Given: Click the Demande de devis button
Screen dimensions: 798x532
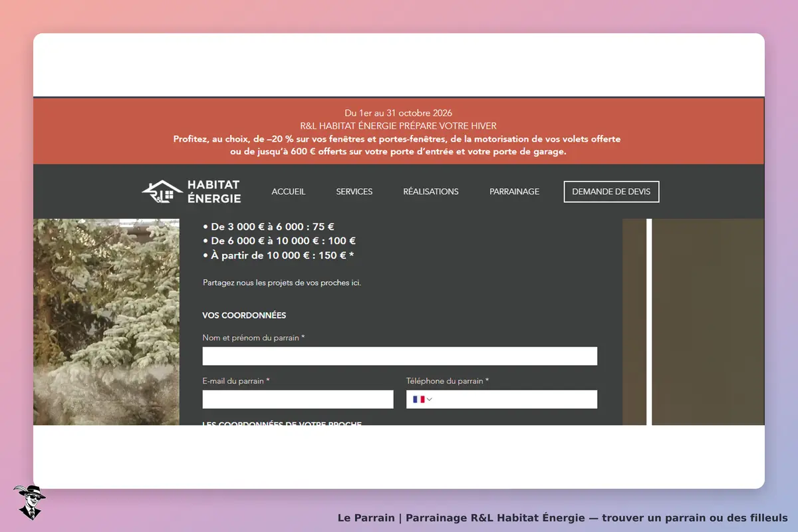Looking at the screenshot, I should click(x=612, y=192).
